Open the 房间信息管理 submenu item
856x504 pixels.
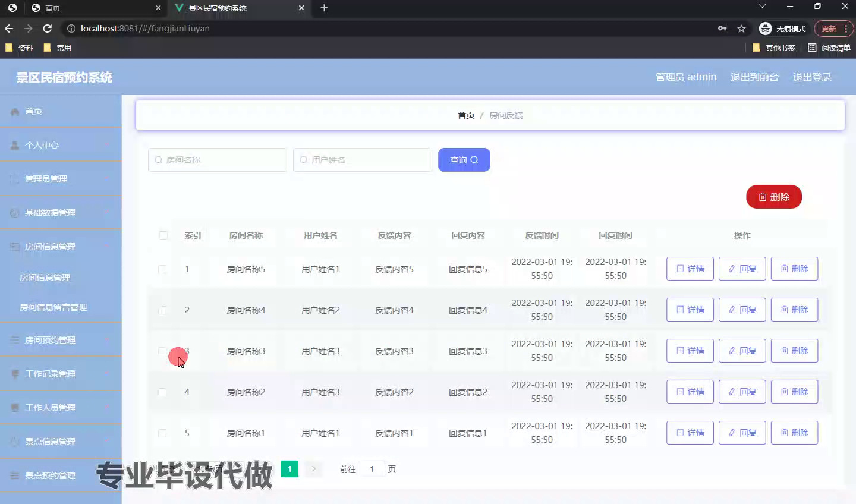pyautogui.click(x=61, y=278)
